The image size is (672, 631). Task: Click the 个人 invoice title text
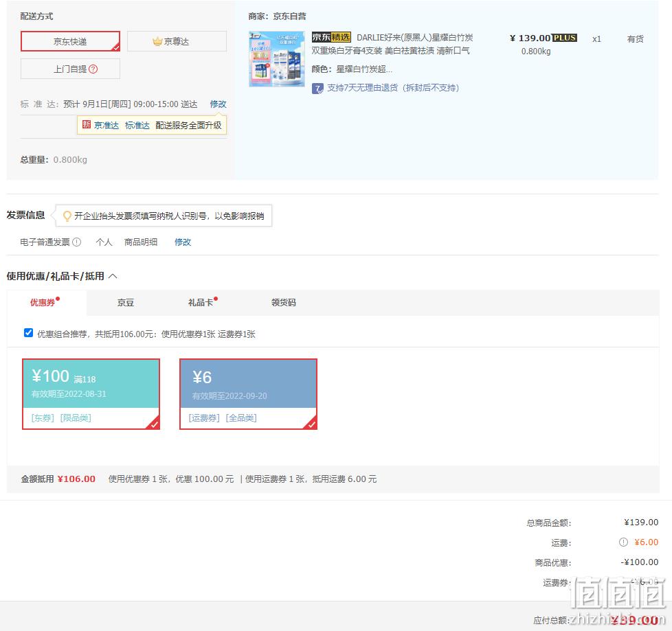tap(104, 242)
